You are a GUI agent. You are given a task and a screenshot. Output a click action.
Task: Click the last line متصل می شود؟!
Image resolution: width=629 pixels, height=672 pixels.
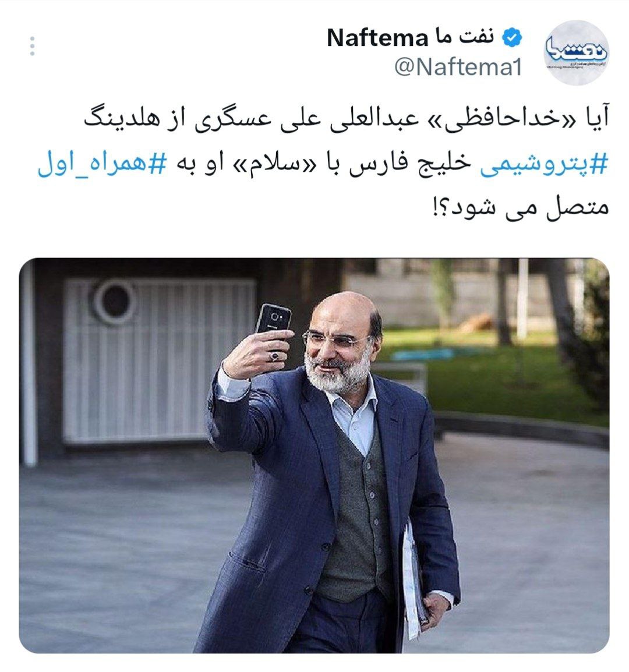pyautogui.click(x=521, y=207)
